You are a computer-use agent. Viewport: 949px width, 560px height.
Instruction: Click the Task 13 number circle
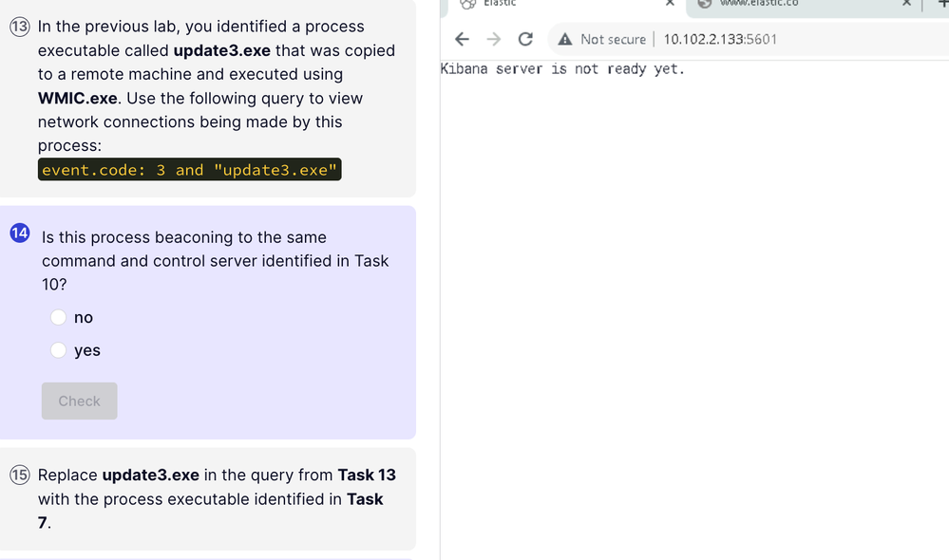(19, 27)
